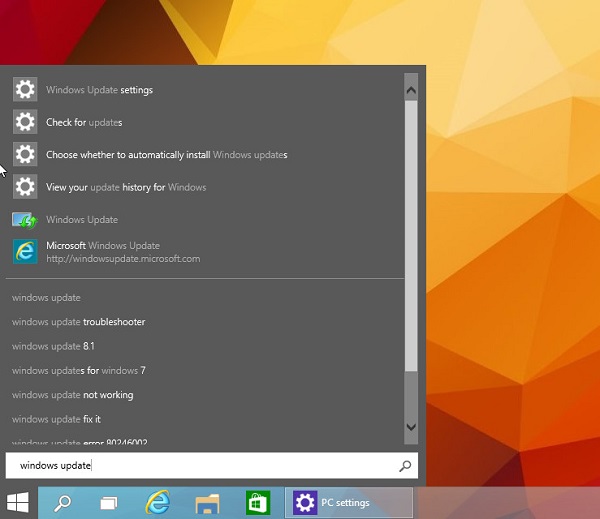This screenshot has width=600, height=519.
Task: Click the magnifier icon in search box
Action: pyautogui.click(x=405, y=466)
